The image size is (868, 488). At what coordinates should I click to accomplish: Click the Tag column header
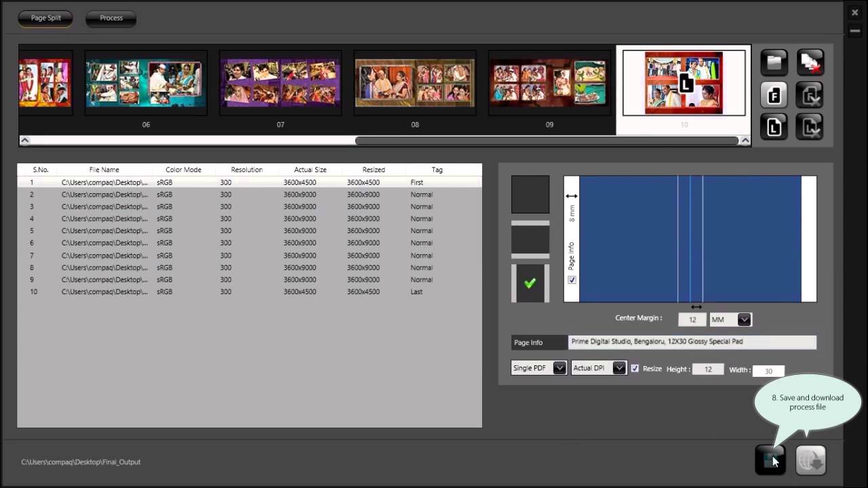[437, 169]
